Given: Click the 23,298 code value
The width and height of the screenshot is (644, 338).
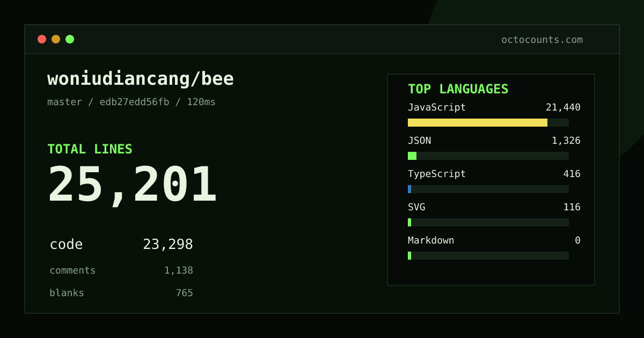Looking at the screenshot, I should pos(168,245).
